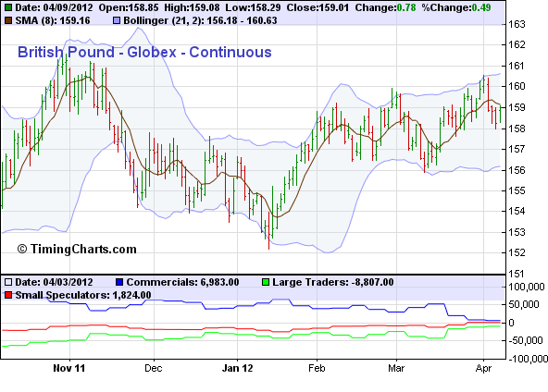Select the Jan 12 date axis label
Screen dimensions: 548x392
click(237, 368)
